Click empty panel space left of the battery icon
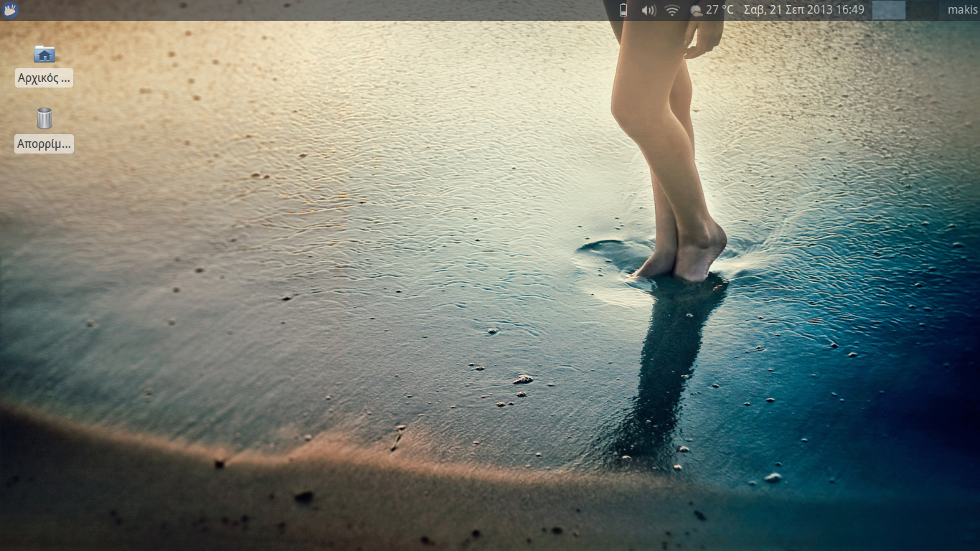 (x=500, y=10)
